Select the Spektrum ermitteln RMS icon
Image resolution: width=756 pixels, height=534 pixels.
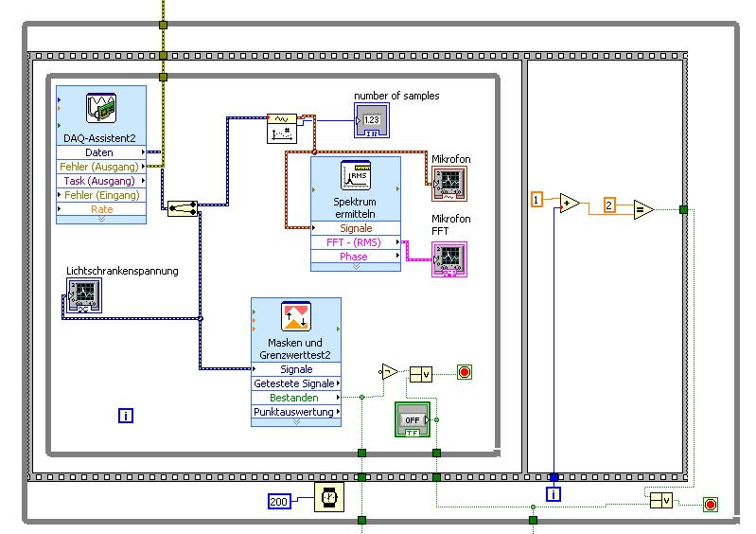point(356,175)
